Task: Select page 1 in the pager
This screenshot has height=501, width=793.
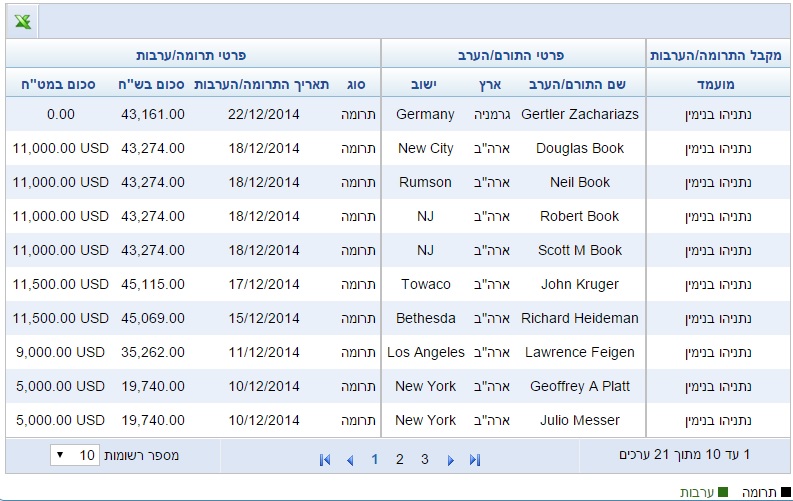Action: (x=374, y=459)
